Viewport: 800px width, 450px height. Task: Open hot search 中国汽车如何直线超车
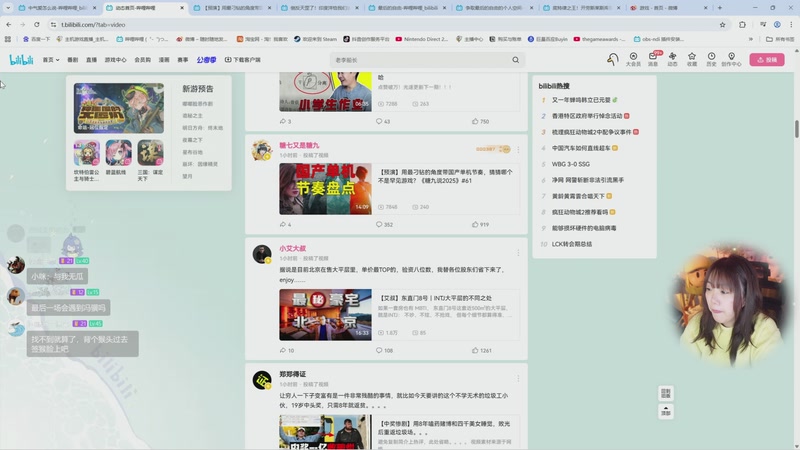click(581, 148)
